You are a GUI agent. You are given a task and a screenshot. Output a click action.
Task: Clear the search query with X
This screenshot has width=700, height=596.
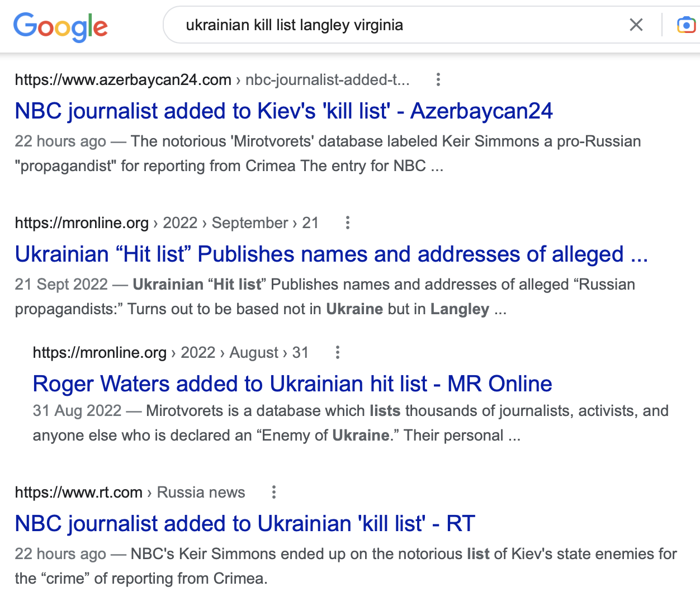point(636,25)
